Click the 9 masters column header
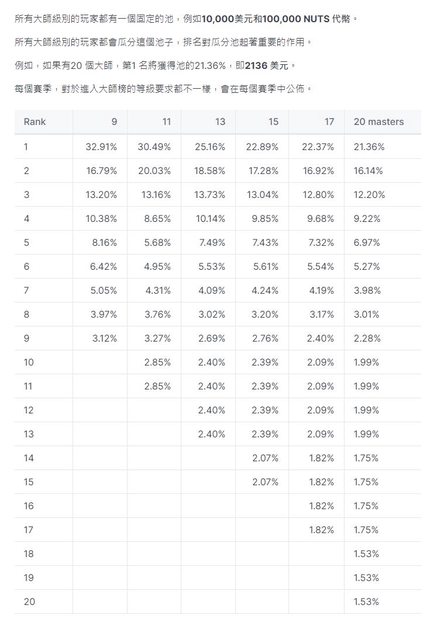This screenshot has width=430, height=640. point(114,122)
